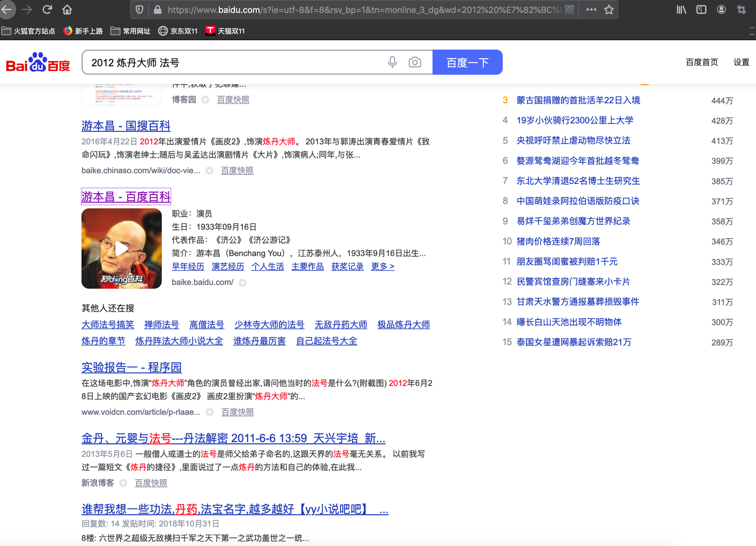Screen dimensions: 756x546
Task: Show the QR code for this page
Action: pos(569,10)
